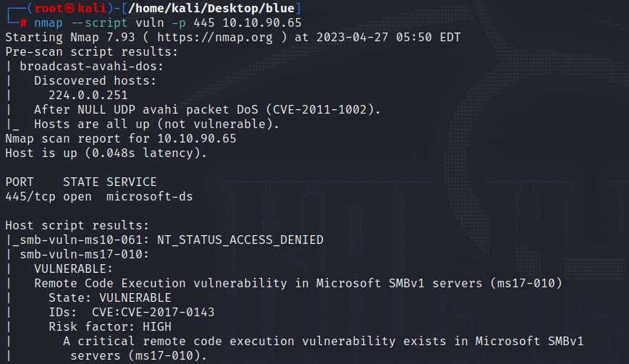Click the microsoft-ds service name
The height and width of the screenshot is (364, 629).
click(150, 196)
